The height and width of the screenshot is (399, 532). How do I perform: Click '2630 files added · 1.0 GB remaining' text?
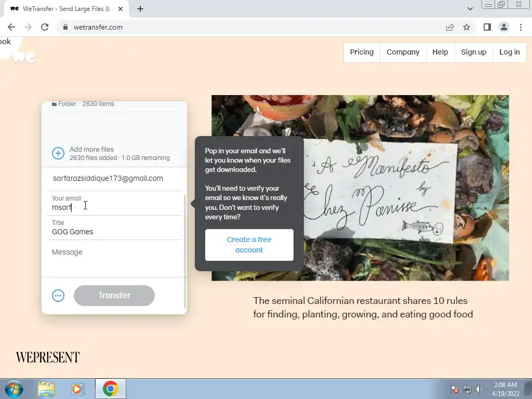tap(119, 158)
